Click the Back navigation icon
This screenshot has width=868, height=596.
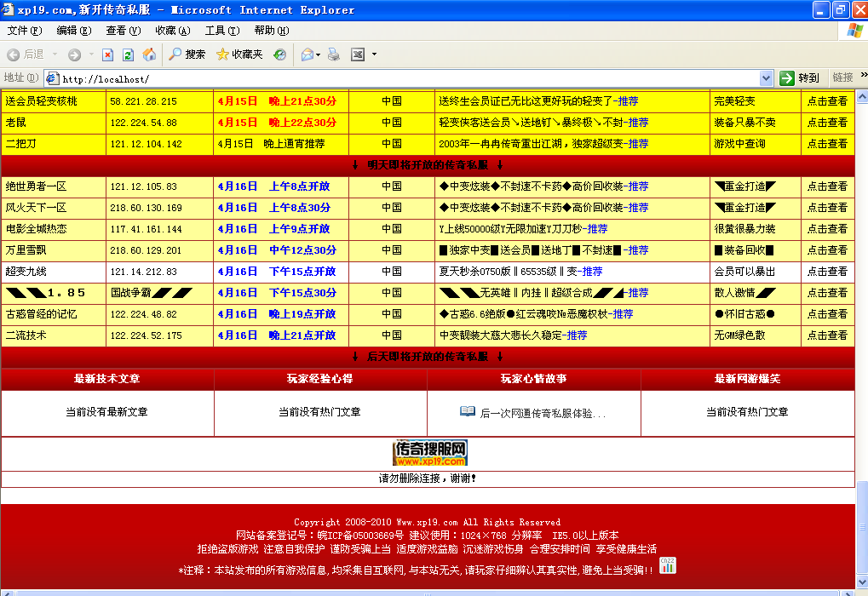pos(14,56)
